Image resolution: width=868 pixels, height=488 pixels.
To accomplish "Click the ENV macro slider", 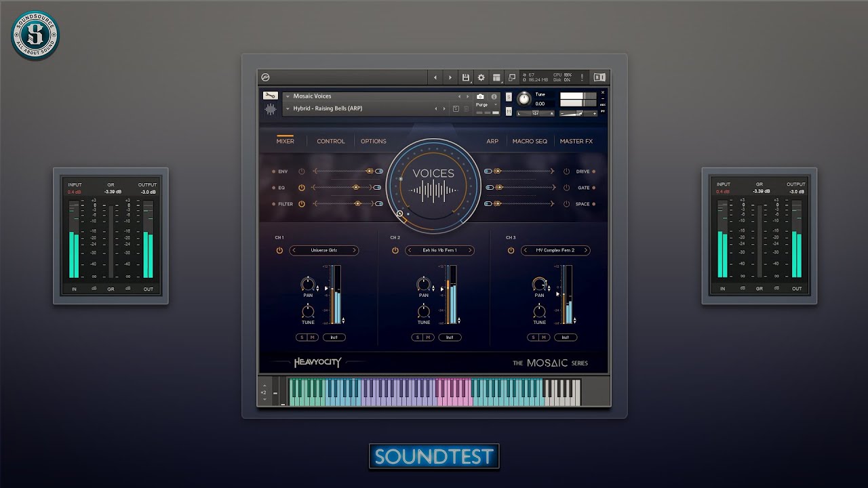I will (x=342, y=171).
